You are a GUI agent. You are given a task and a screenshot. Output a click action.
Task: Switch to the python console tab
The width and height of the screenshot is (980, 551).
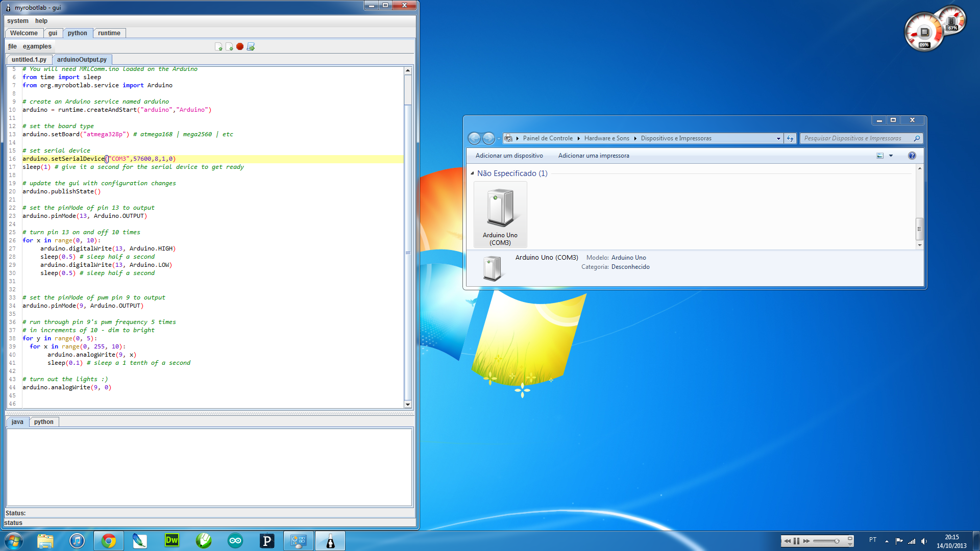point(44,422)
